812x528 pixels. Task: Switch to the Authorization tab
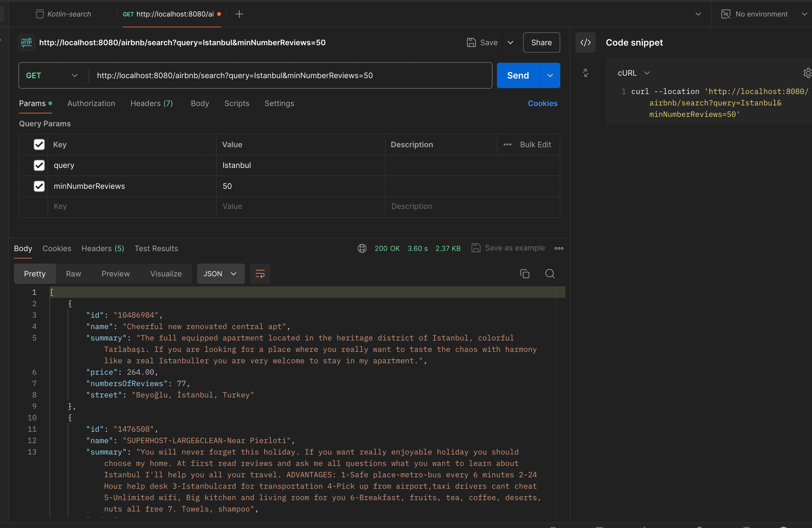(91, 103)
